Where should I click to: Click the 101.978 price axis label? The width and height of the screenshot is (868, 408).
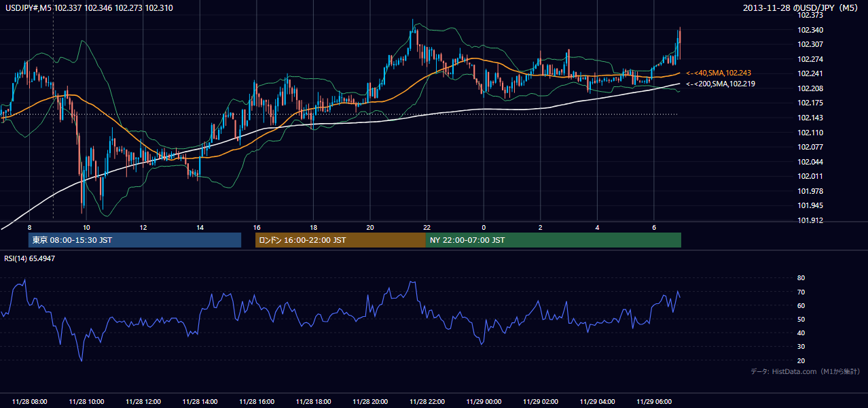point(810,191)
